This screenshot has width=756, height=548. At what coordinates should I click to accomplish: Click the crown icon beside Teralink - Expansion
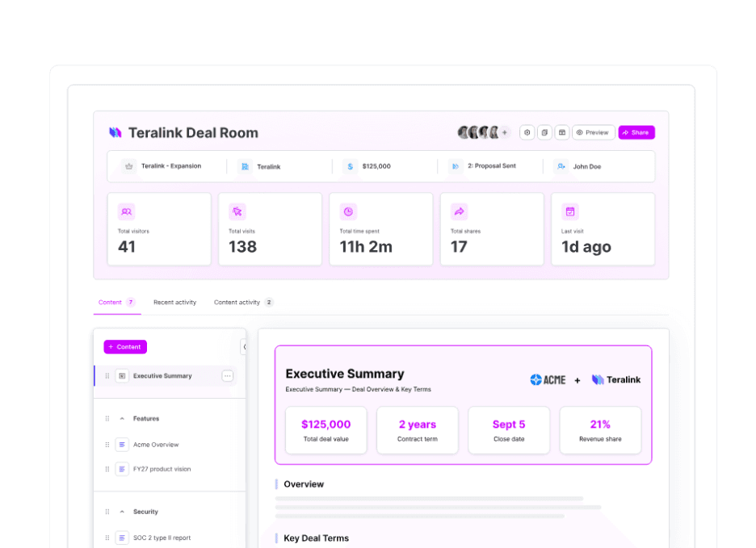128,166
